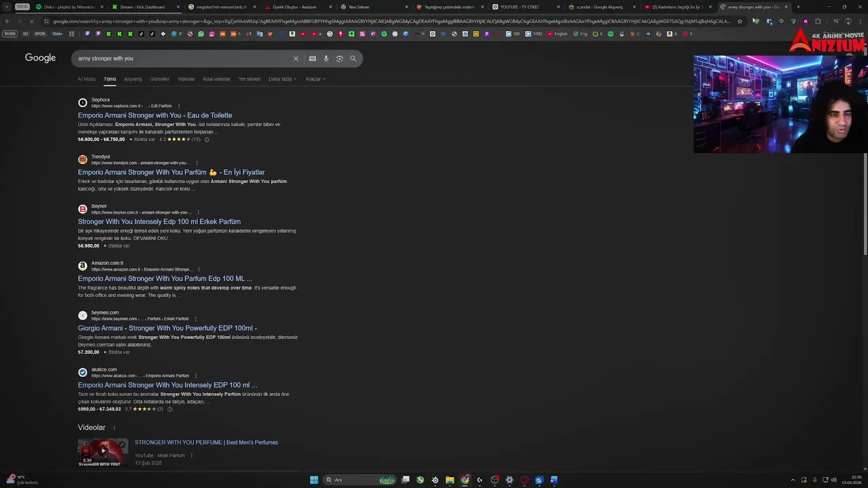Open the Opera icon in the taskbar
This screenshot has width=868, height=488.
pos(524,480)
